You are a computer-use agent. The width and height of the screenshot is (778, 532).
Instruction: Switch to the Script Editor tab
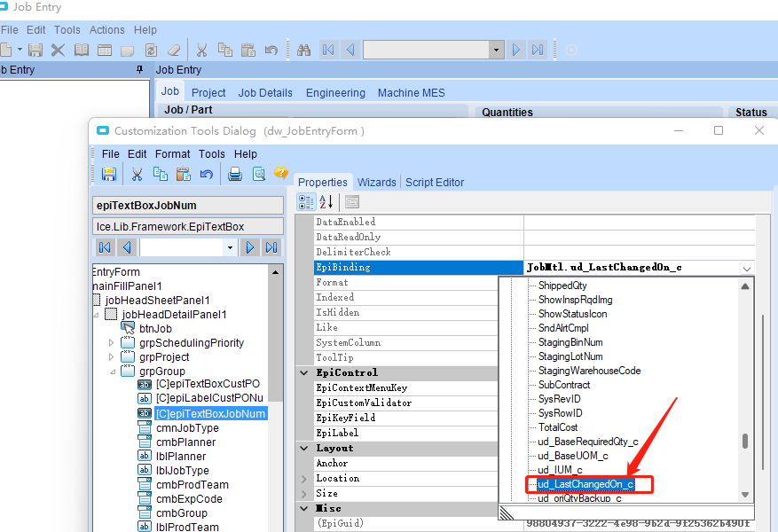point(435,183)
